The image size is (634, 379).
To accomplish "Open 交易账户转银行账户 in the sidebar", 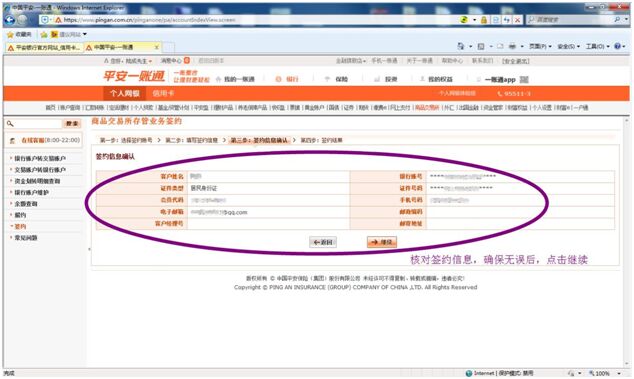I will coord(40,170).
